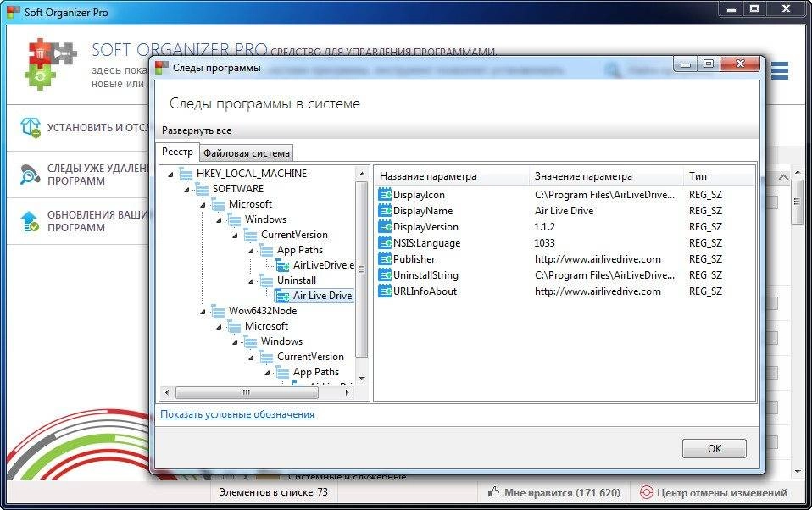812x510 pixels.
Task: Click the DisplayIcon registry value icon
Action: coord(385,195)
